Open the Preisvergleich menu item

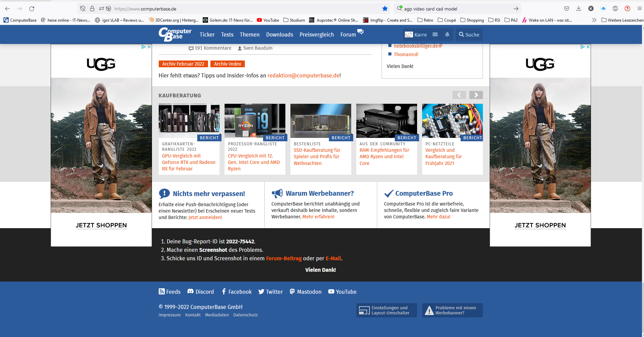pos(317,34)
